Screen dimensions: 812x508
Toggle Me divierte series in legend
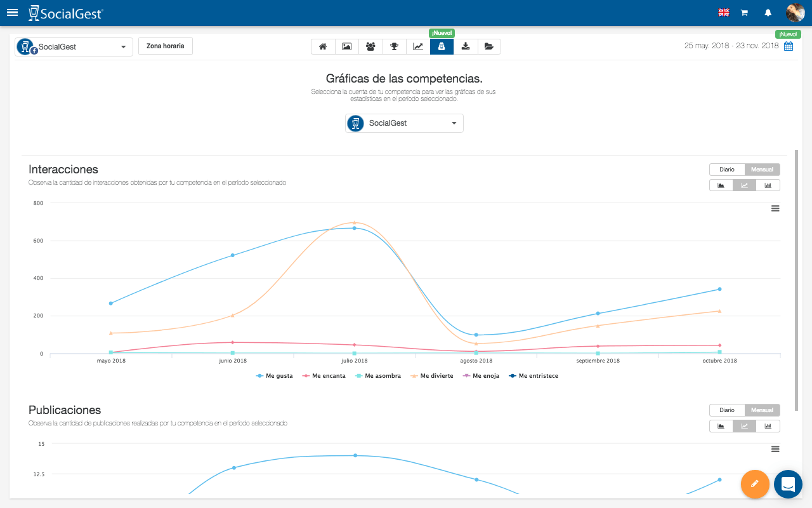pos(432,376)
